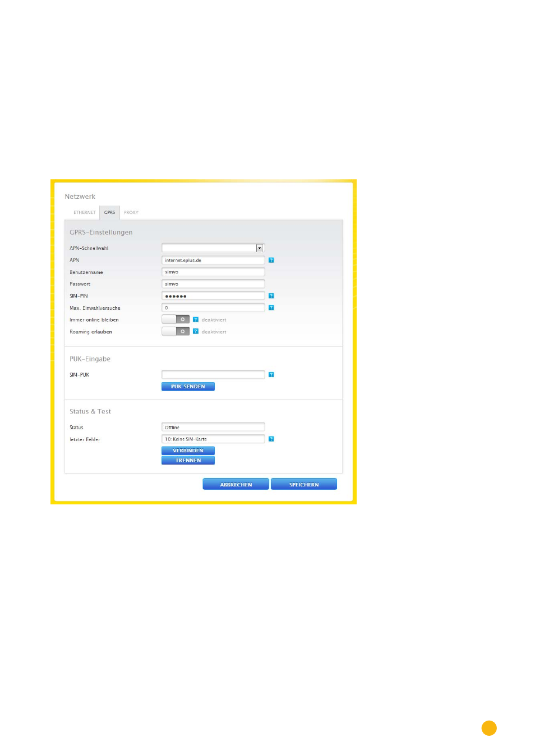Show help for Immer online bleiben
The height and width of the screenshot is (756, 535).
click(196, 319)
